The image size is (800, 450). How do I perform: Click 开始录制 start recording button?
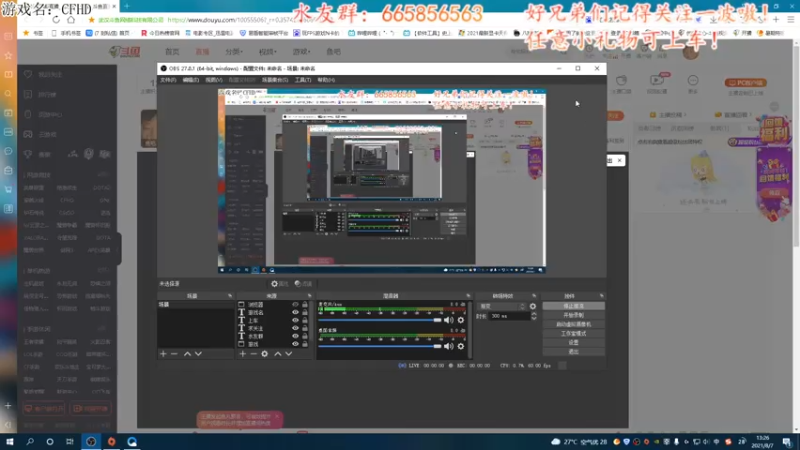click(573, 315)
